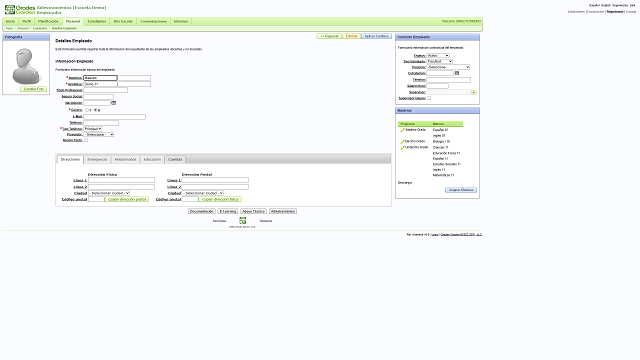This screenshot has height=360, width=640.
Task: Switch language to English link
Action: tap(606, 6)
